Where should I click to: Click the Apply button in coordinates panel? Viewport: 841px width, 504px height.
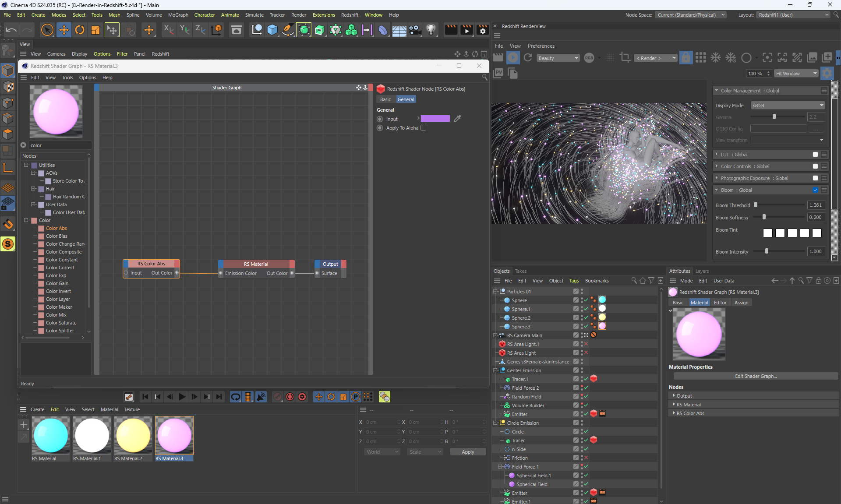pos(468,452)
